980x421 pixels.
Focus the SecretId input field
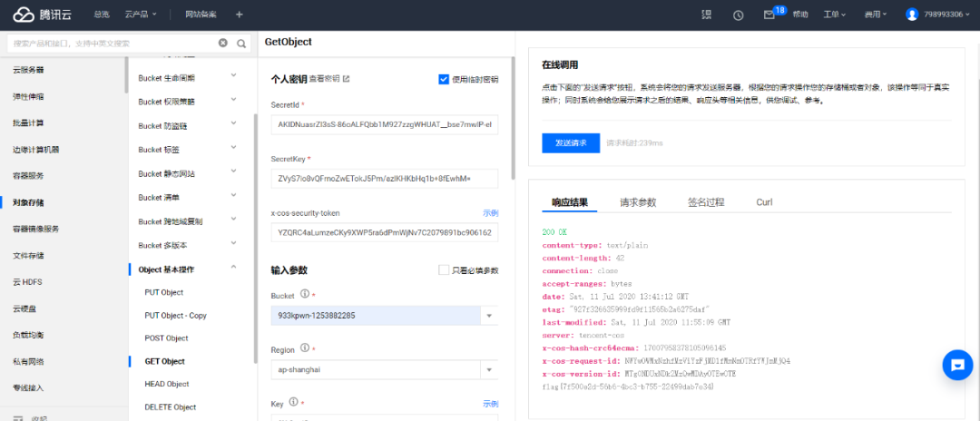[385, 124]
